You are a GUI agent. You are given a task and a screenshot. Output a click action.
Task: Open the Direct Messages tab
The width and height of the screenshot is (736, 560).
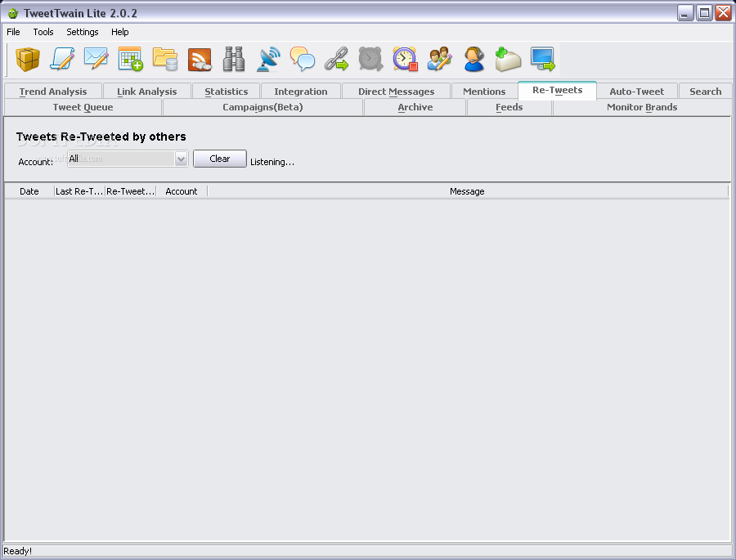(396, 91)
